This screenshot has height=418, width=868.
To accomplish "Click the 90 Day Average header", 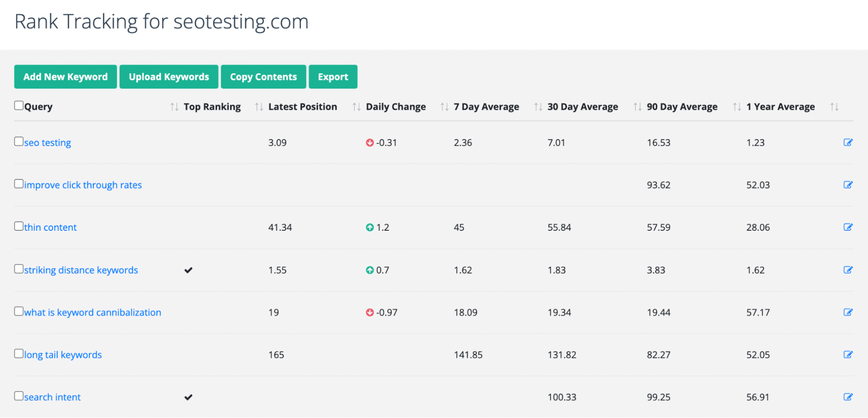I will click(682, 107).
